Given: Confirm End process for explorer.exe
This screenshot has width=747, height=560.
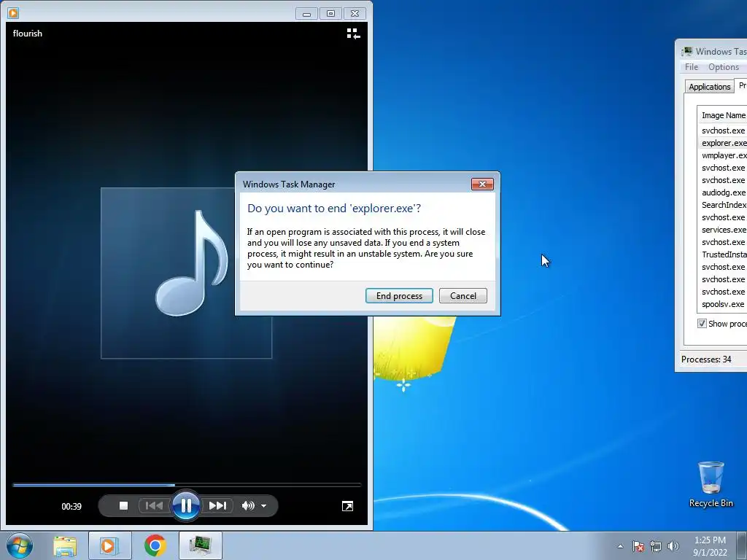Looking at the screenshot, I should (399, 296).
